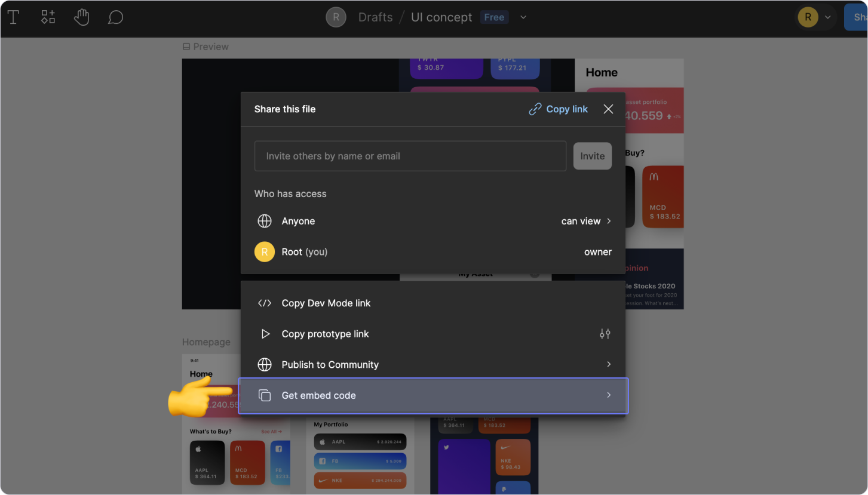This screenshot has height=495, width=868.
Task: Select Get embed code option
Action: coord(318,395)
